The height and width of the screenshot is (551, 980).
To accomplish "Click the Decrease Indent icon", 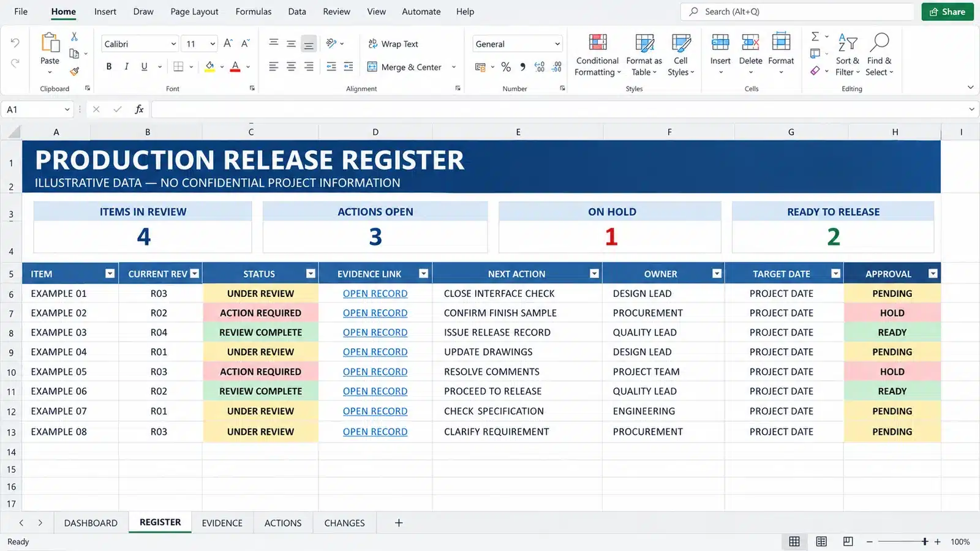I will tap(331, 66).
